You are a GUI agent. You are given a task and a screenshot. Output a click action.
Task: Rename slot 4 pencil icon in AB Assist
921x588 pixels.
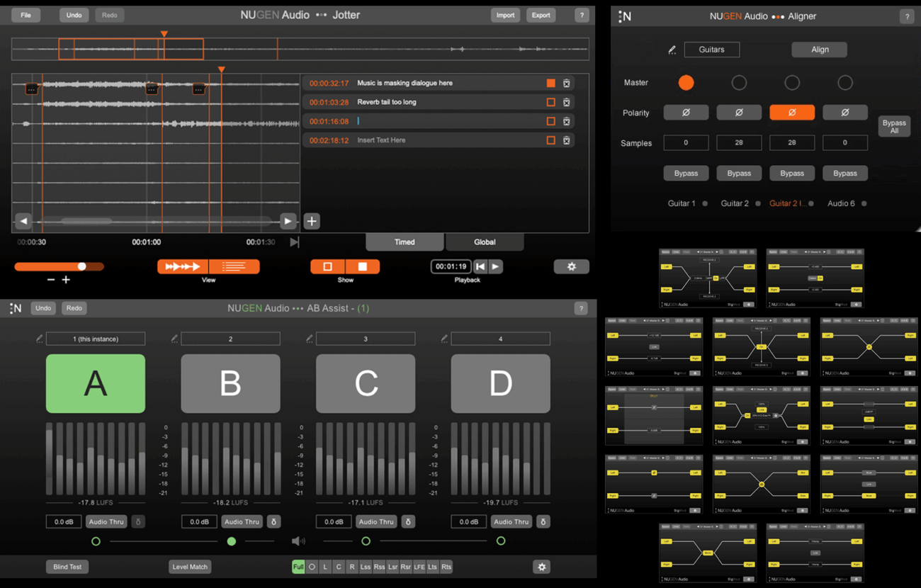444,339
